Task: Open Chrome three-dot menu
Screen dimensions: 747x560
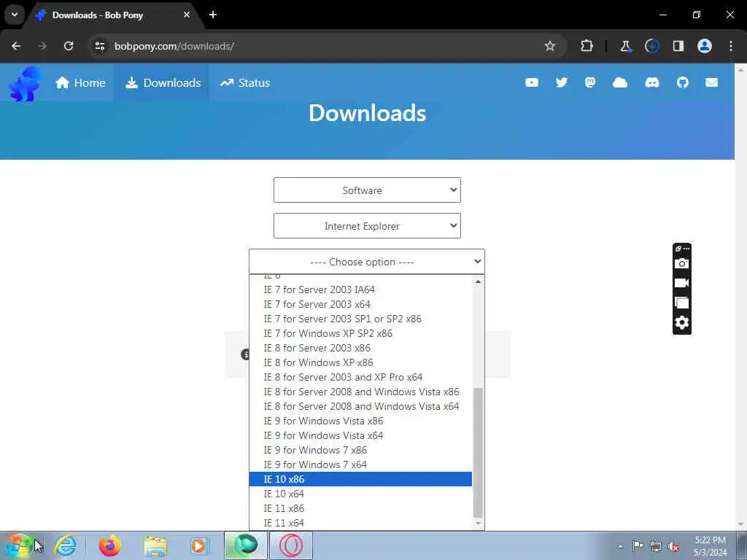Action: [x=731, y=46]
